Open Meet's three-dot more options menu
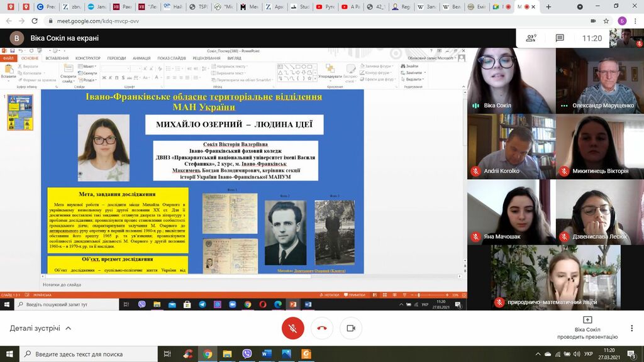Image resolution: width=644 pixels, height=362 pixels. 631,328
